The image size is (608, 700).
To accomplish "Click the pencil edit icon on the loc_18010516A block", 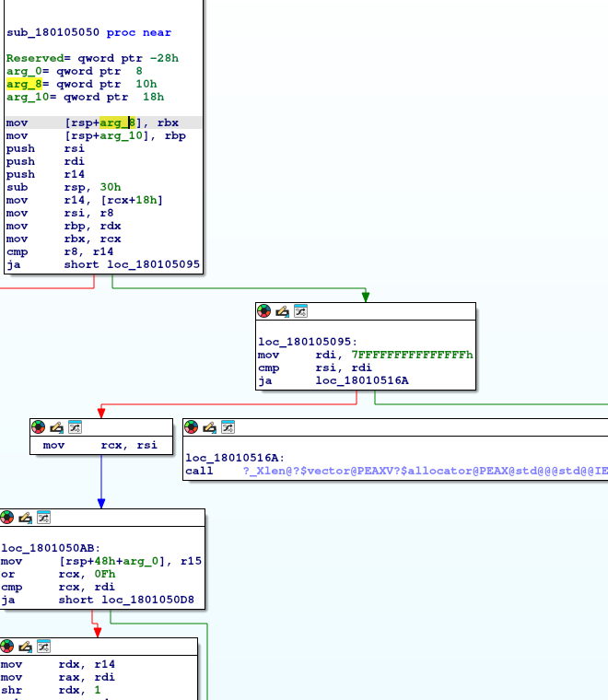I will [x=210, y=427].
